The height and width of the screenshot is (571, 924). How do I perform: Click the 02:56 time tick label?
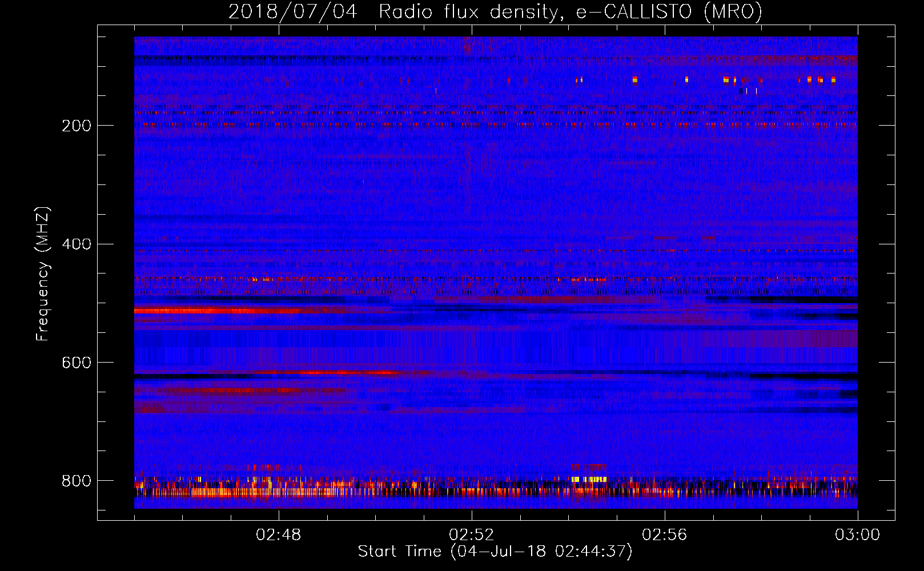(x=665, y=535)
